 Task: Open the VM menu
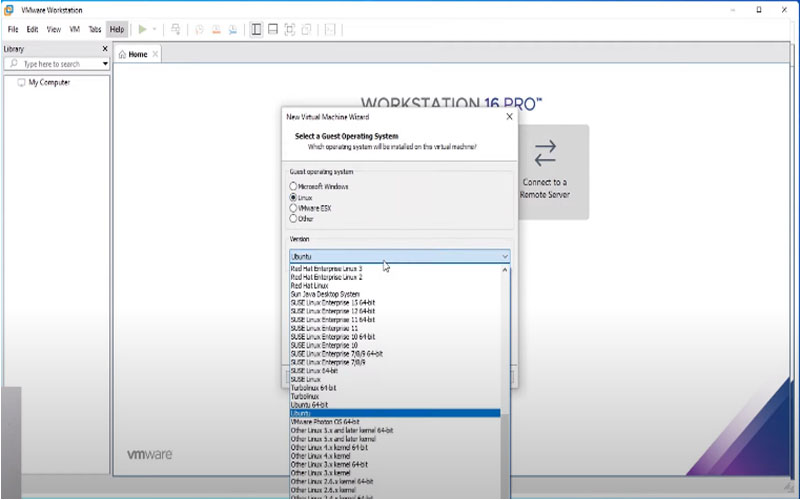pos(74,30)
